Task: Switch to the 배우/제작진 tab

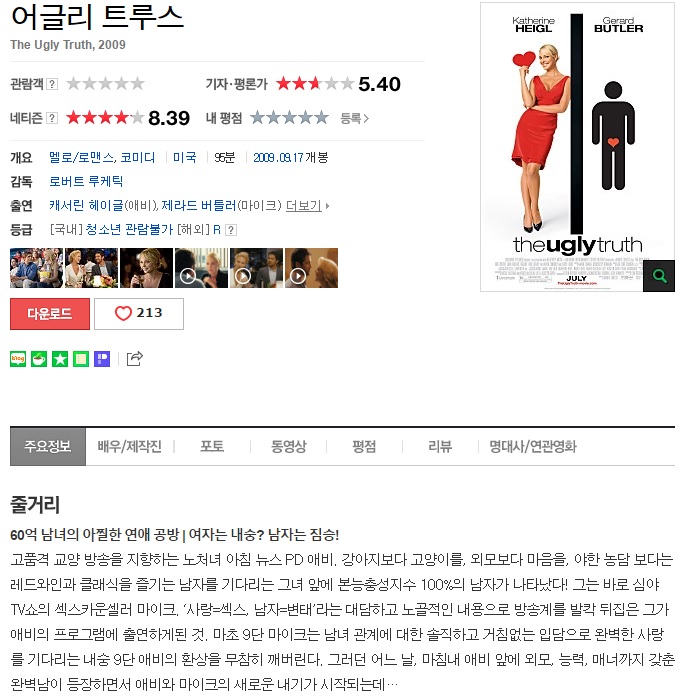Action: tap(129, 446)
